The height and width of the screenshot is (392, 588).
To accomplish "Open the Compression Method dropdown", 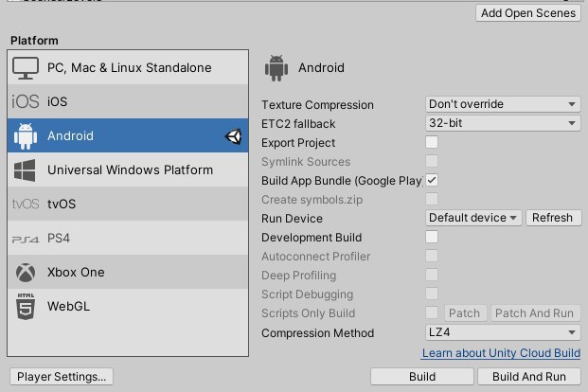I will click(503, 332).
